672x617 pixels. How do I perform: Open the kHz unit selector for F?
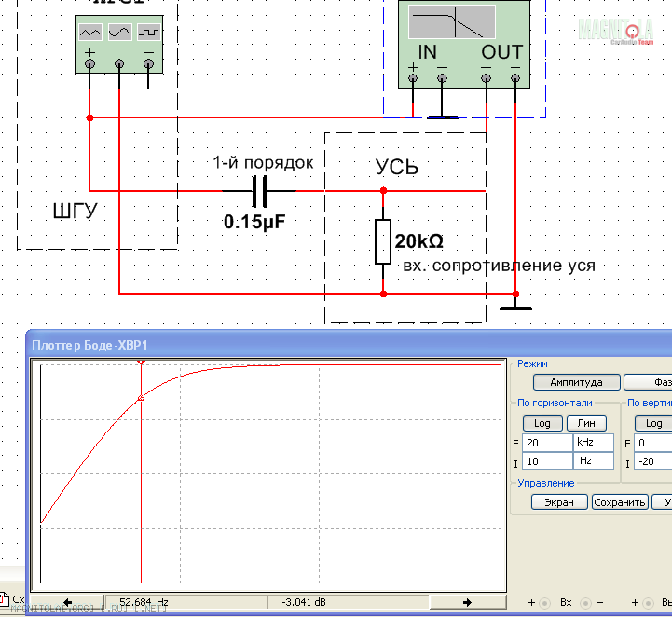pos(594,443)
